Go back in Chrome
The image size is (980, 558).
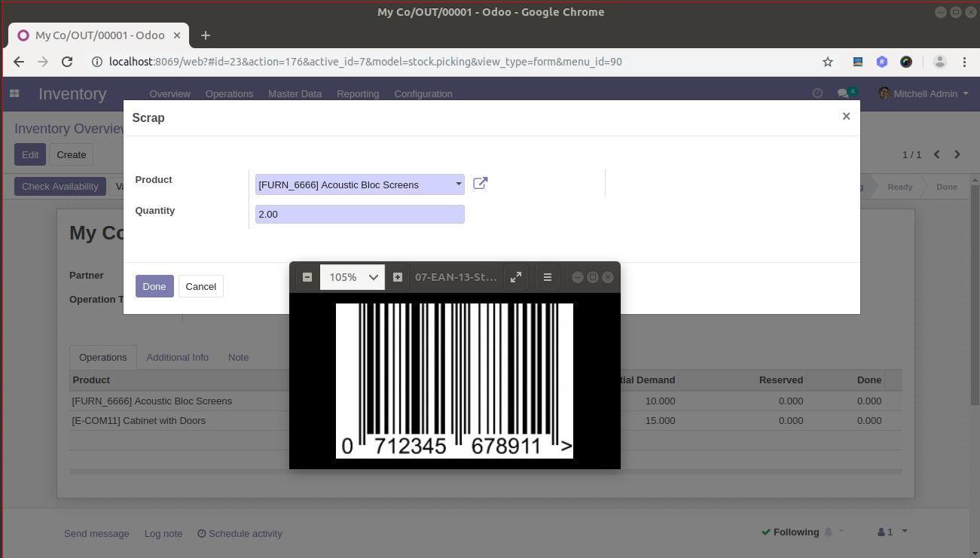coord(19,62)
